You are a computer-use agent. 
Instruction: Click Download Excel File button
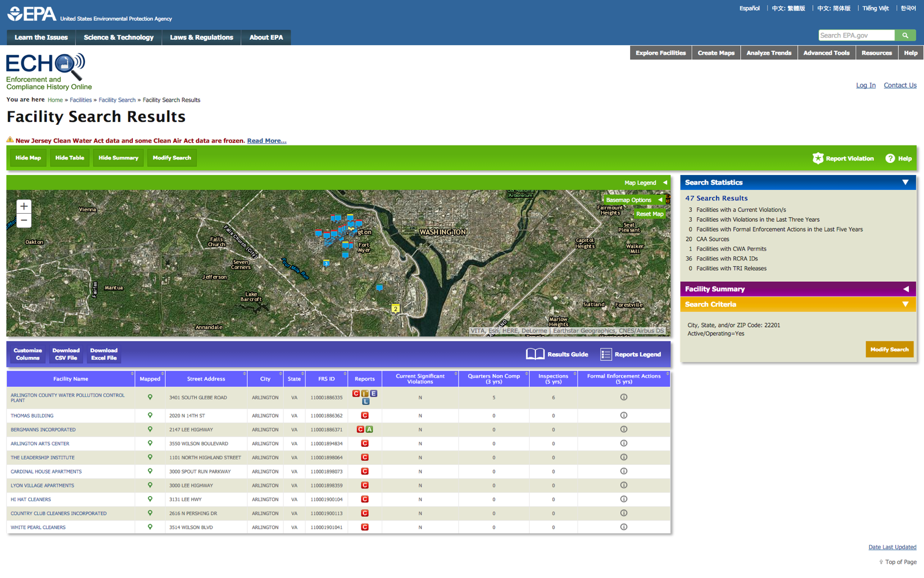click(x=104, y=354)
